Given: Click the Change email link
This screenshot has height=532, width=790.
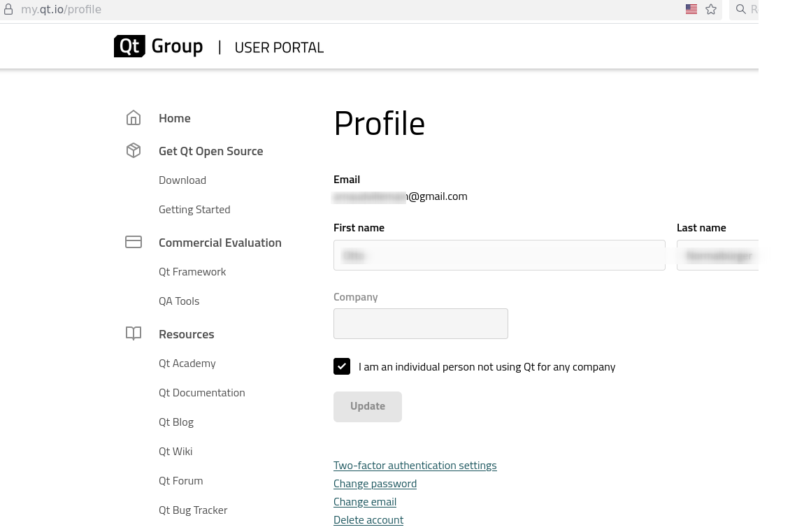Looking at the screenshot, I should (365, 502).
